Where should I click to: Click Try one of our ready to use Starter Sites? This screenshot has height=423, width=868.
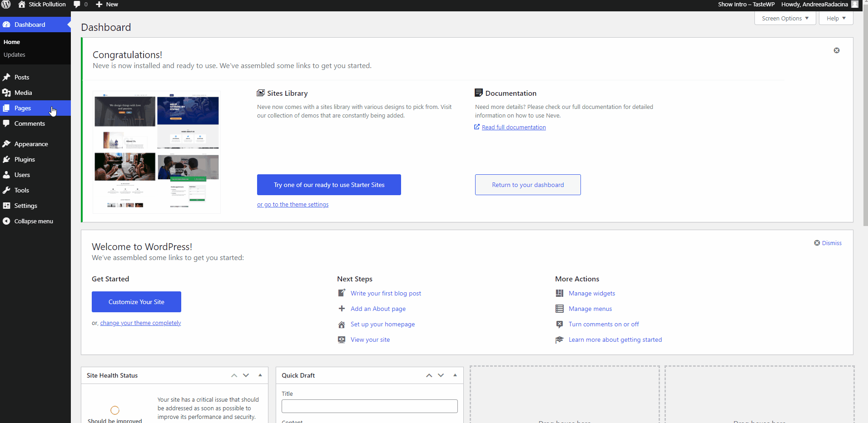pyautogui.click(x=329, y=185)
